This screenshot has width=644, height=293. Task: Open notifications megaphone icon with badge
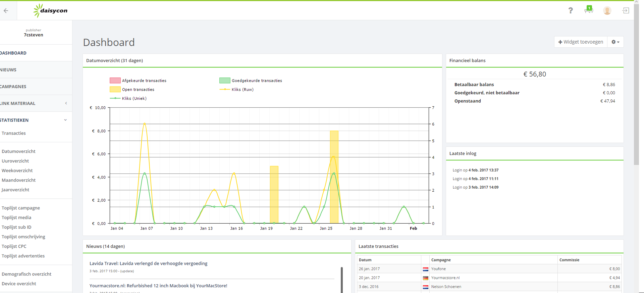tap(589, 10)
